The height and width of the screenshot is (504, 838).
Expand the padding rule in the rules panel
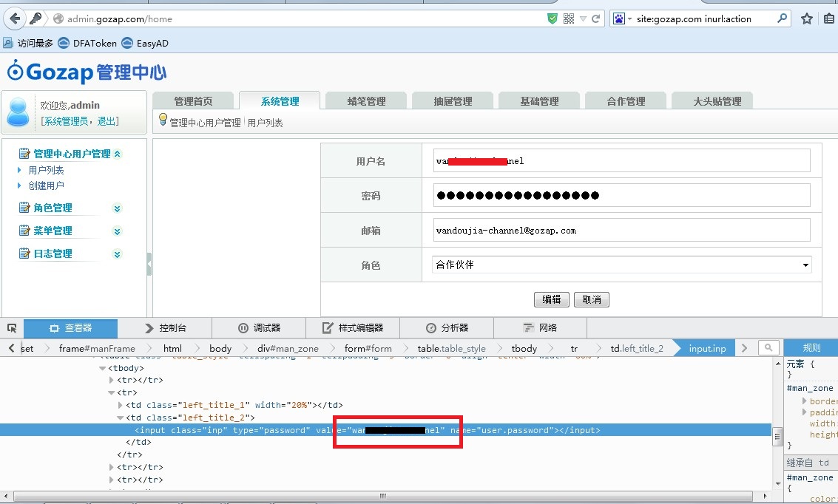click(804, 412)
